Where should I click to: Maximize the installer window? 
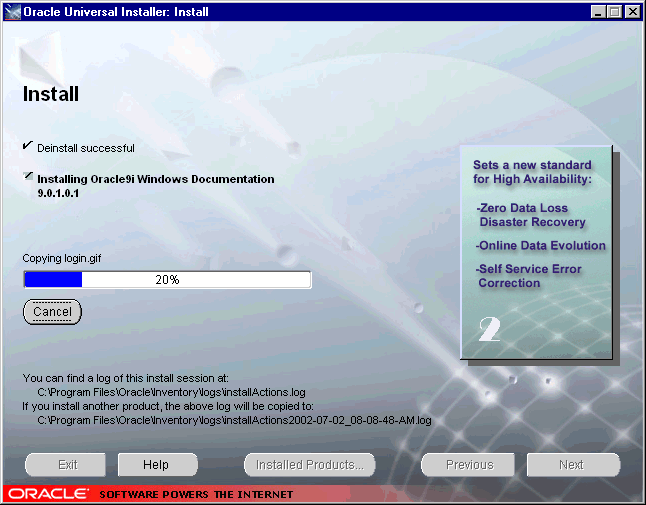tap(614, 12)
